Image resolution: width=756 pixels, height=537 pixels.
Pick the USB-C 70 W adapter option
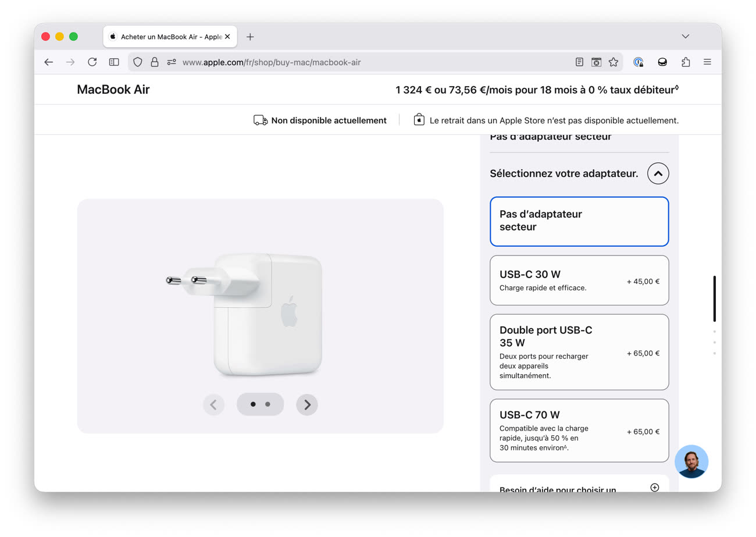(579, 431)
